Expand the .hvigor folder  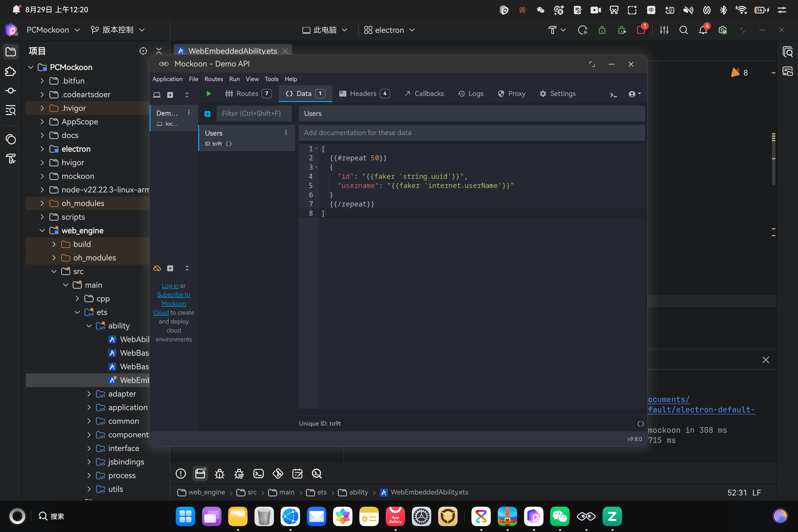click(x=42, y=108)
